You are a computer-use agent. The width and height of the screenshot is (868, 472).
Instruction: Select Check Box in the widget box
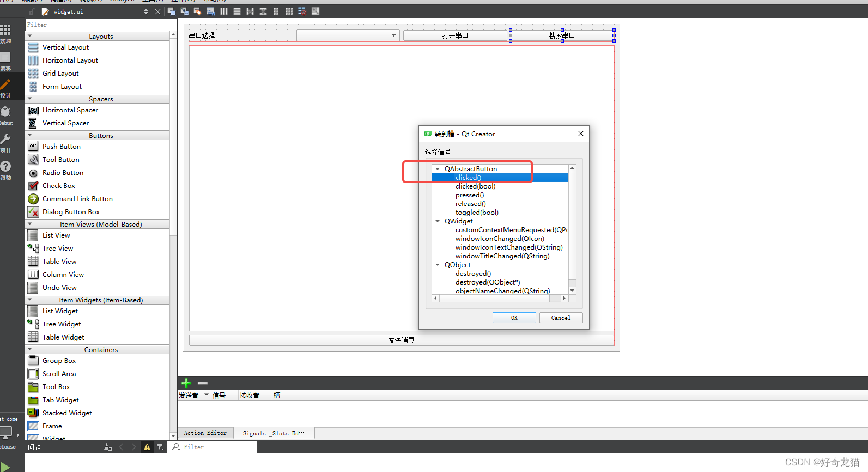tap(59, 186)
